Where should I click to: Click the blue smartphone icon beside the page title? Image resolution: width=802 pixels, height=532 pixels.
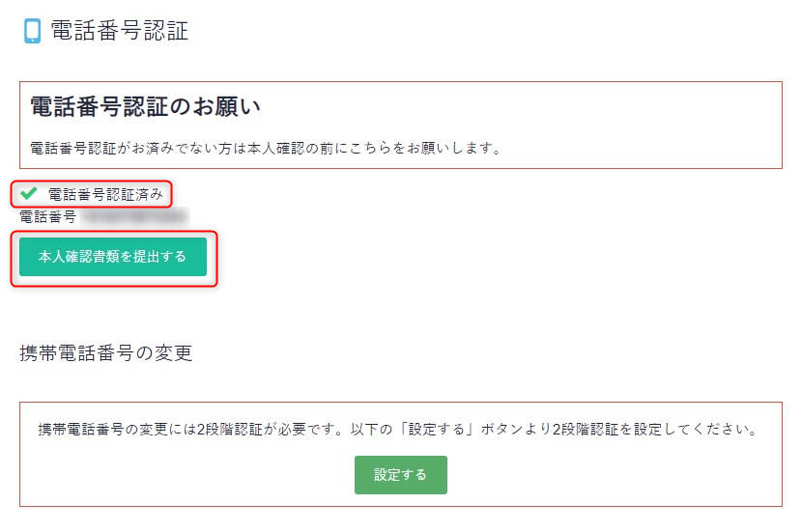click(x=32, y=31)
